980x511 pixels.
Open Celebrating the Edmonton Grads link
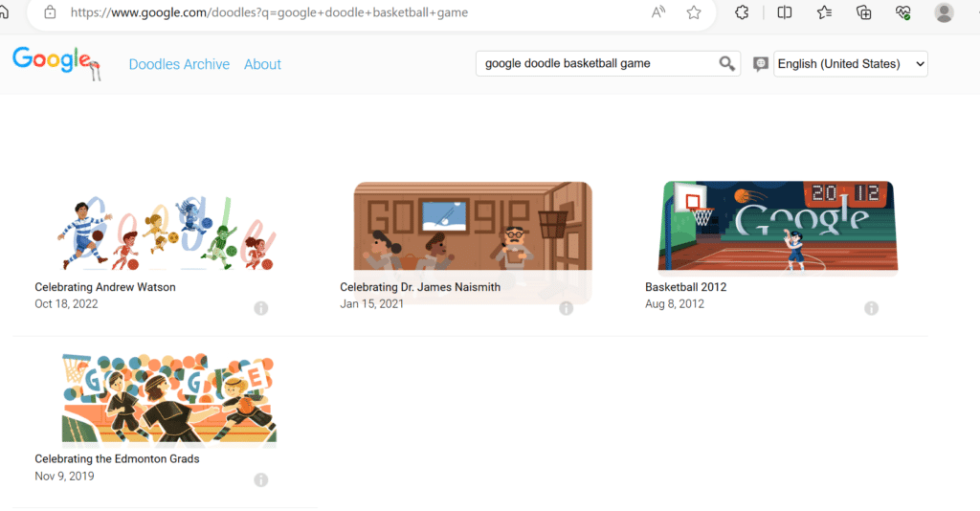pyautogui.click(x=117, y=458)
